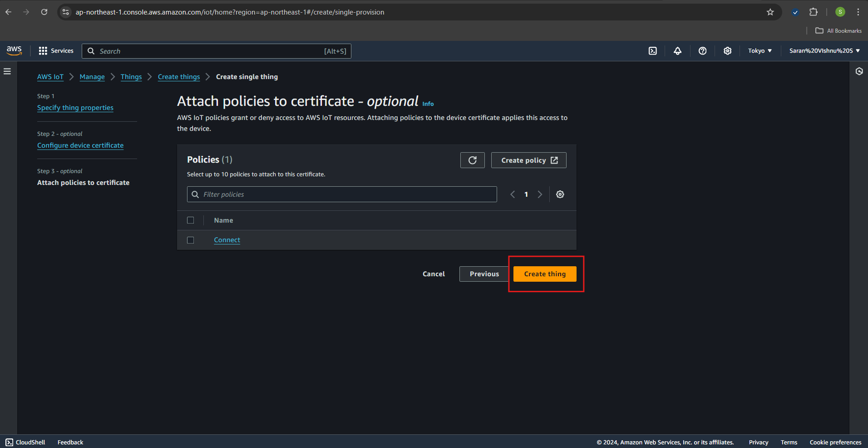Bookmark this page with star icon
Screen dimensions: 868x448
click(x=770, y=12)
